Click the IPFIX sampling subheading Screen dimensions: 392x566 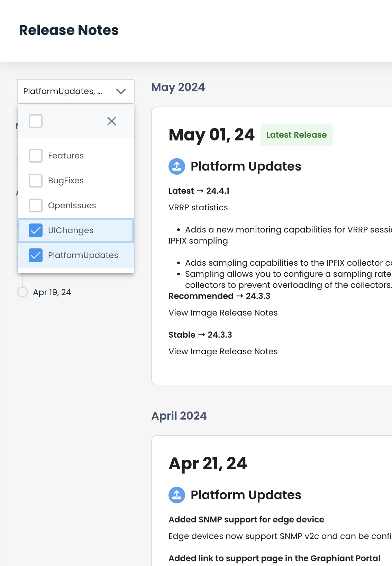tap(198, 241)
